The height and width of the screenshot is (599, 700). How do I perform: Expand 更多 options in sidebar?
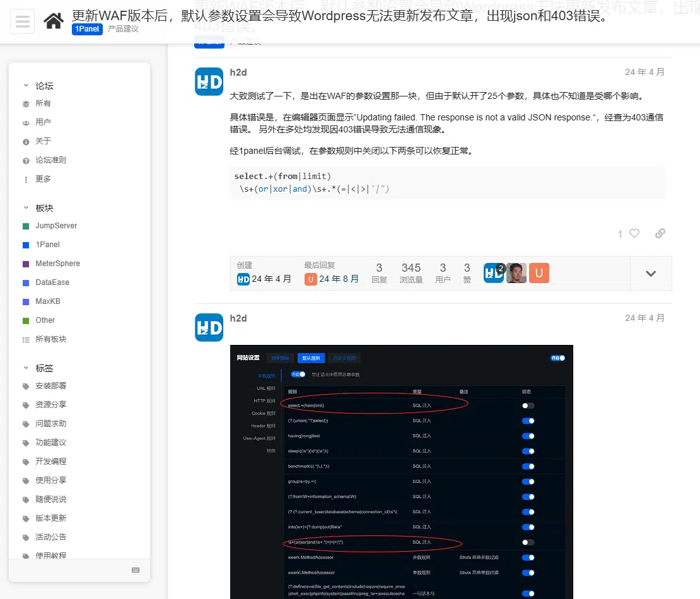tap(43, 179)
